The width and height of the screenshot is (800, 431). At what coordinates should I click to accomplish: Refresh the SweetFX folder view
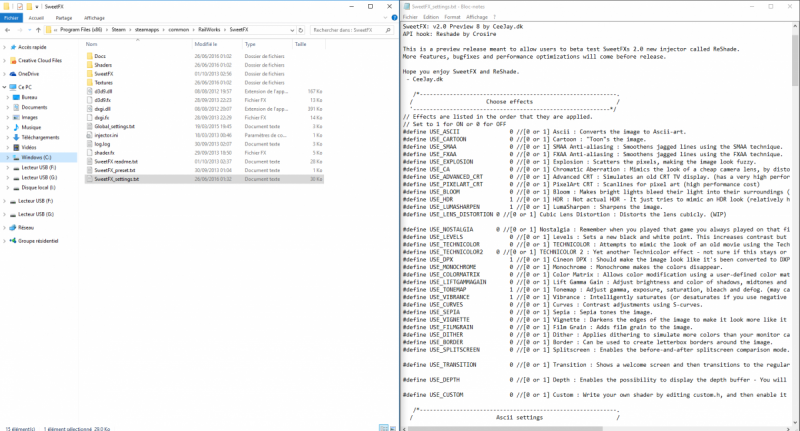click(x=301, y=30)
